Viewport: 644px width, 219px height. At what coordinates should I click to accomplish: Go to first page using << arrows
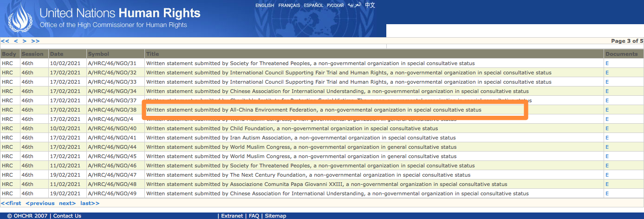coord(5,41)
